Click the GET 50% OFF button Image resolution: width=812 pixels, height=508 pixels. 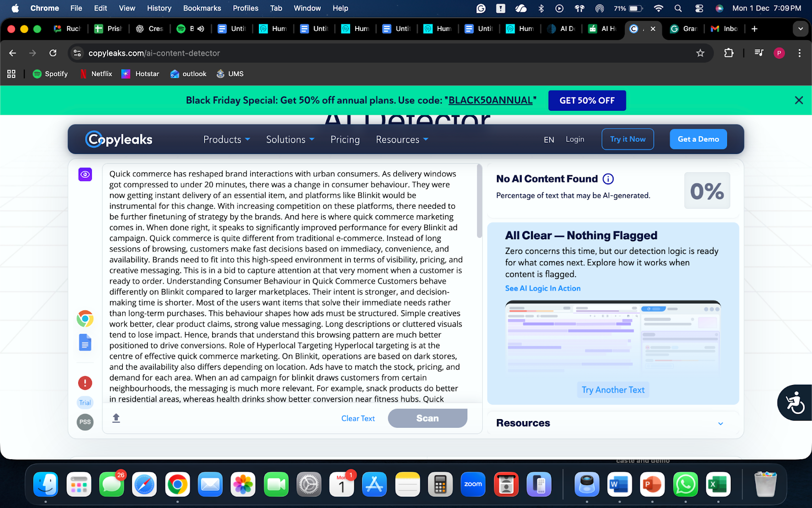pos(587,101)
